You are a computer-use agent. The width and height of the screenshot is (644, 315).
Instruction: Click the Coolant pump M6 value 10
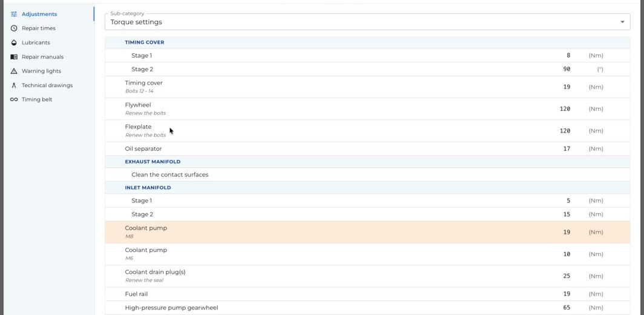tap(567, 254)
